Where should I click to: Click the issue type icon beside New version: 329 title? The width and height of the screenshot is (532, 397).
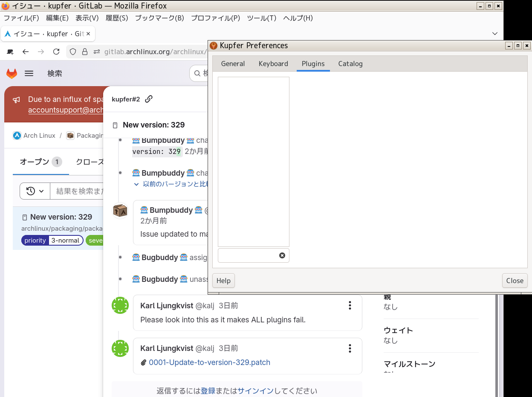(115, 125)
